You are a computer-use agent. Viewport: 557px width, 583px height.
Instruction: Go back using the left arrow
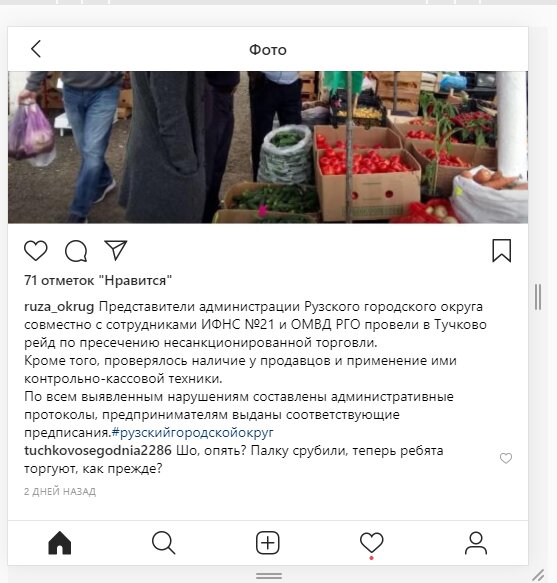point(36,49)
